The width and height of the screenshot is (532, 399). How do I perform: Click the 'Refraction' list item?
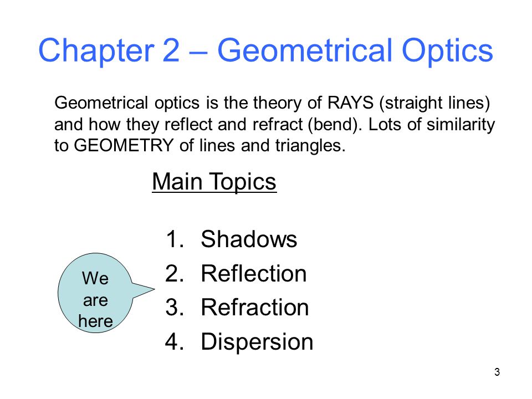click(255, 308)
